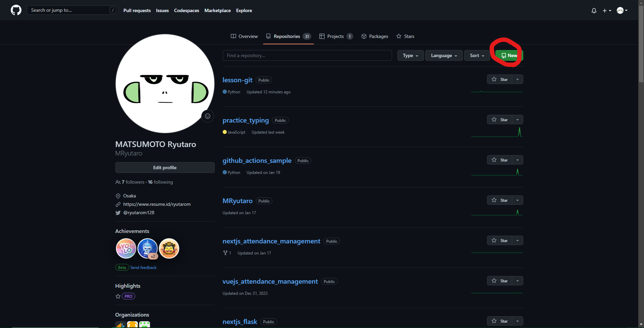Open the Sort dropdown
Screen dimensions: 644x328
click(x=476, y=55)
